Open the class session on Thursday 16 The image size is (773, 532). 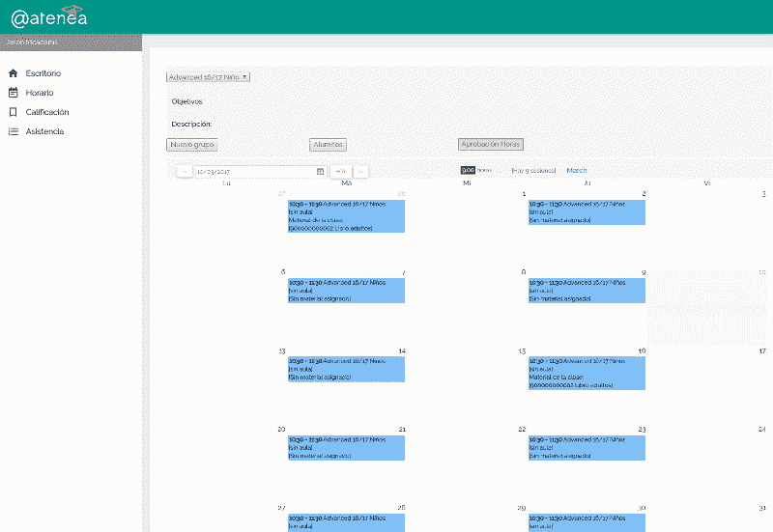[587, 374]
